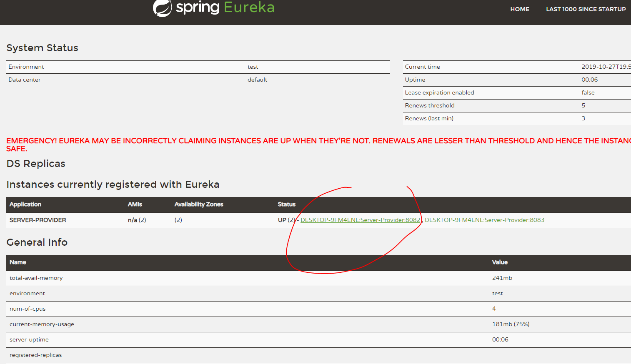
Task: Select the DS Replicas heading
Action: pos(36,164)
